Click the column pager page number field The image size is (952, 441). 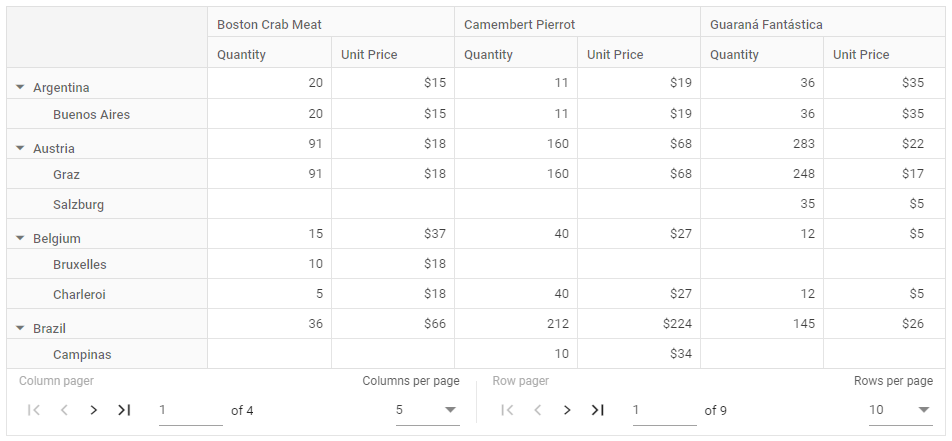(x=191, y=410)
